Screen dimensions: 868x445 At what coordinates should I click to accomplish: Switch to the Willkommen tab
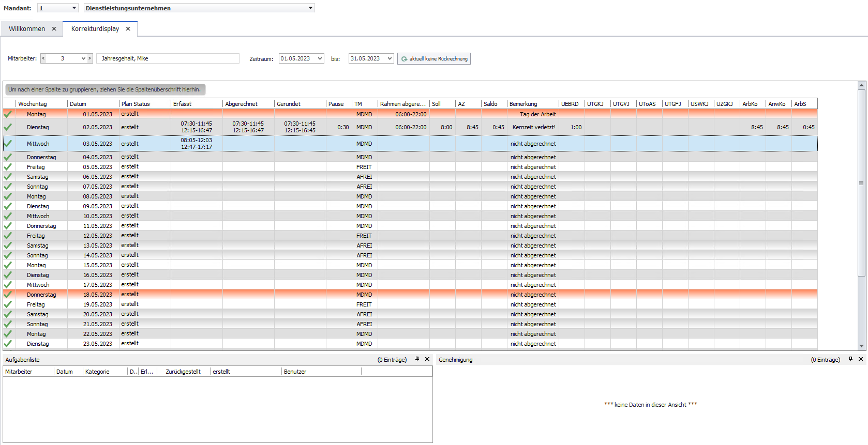[x=27, y=29]
